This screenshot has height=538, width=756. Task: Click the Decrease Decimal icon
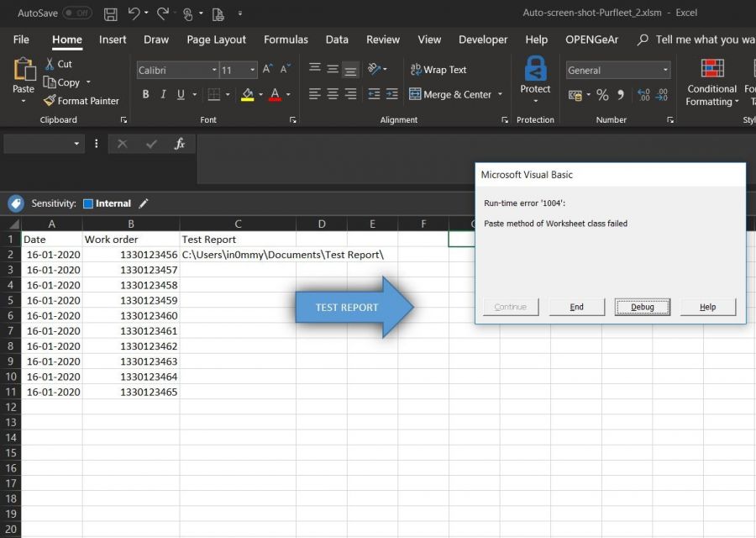pos(662,95)
